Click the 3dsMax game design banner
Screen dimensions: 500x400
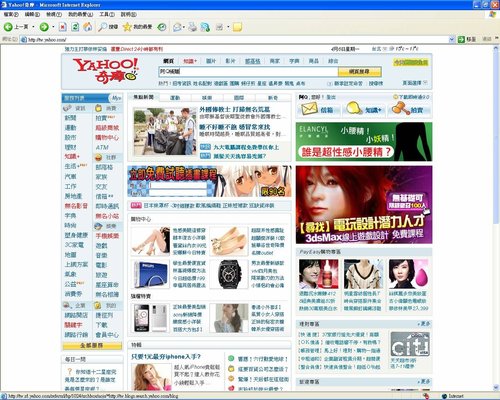364,205
